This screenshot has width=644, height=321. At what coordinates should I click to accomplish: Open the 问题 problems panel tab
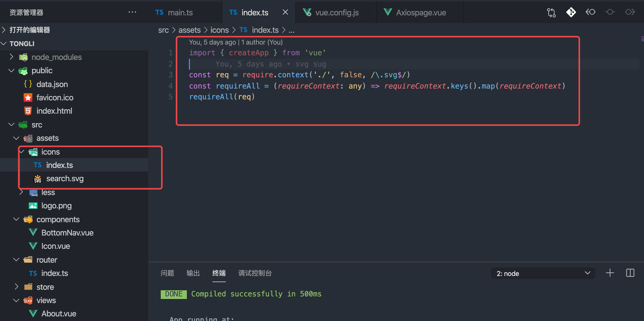(167, 273)
